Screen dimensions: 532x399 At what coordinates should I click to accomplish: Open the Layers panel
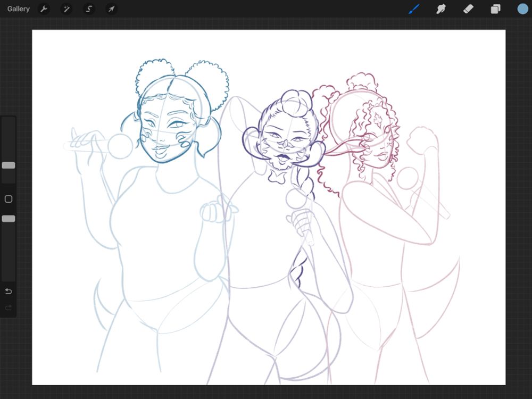(495, 9)
